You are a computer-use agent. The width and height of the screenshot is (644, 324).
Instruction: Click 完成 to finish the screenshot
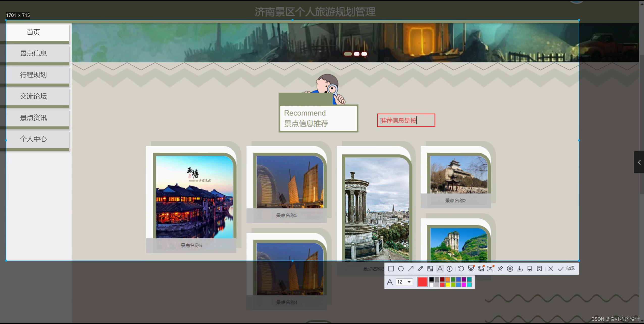tap(567, 269)
